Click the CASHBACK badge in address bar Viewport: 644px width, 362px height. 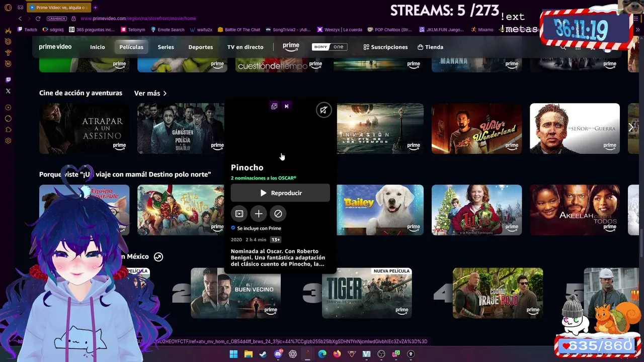[56, 19]
